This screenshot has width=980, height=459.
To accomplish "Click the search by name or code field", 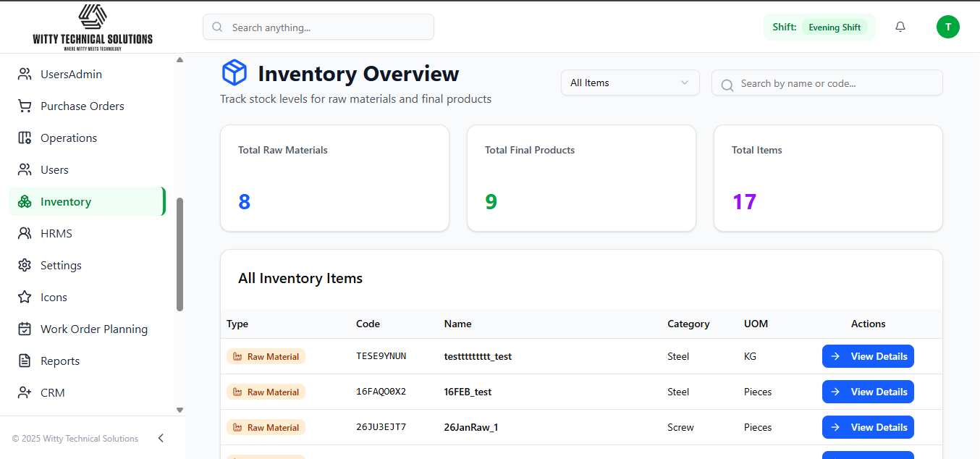I will click(827, 83).
